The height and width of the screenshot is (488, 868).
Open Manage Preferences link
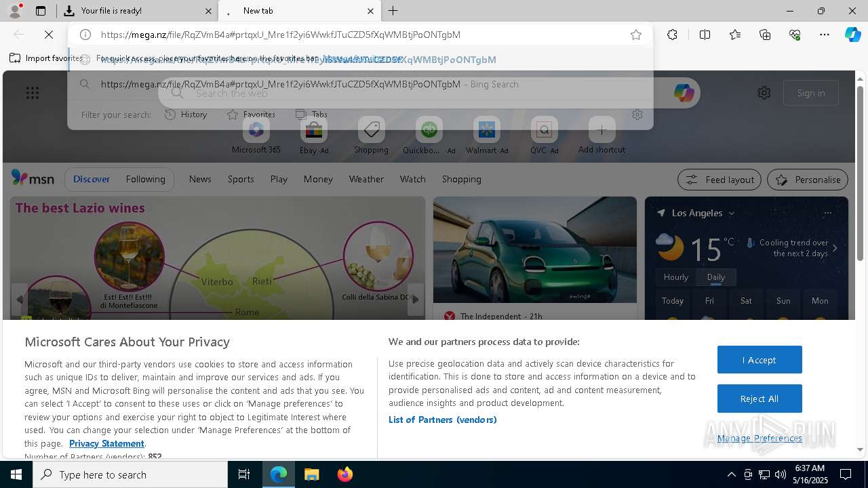(x=759, y=438)
